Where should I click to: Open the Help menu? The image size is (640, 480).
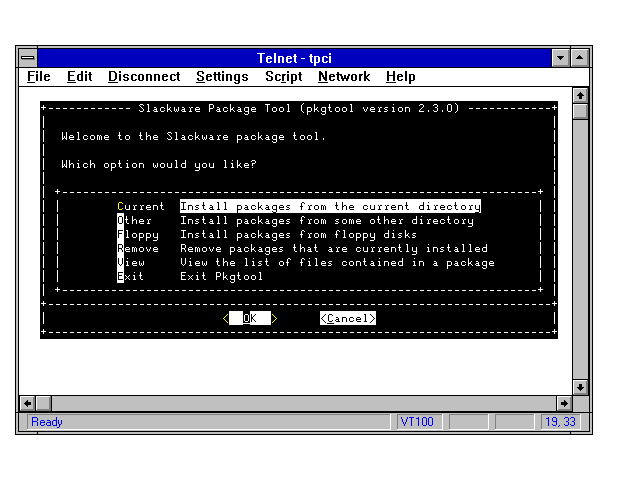(x=400, y=77)
